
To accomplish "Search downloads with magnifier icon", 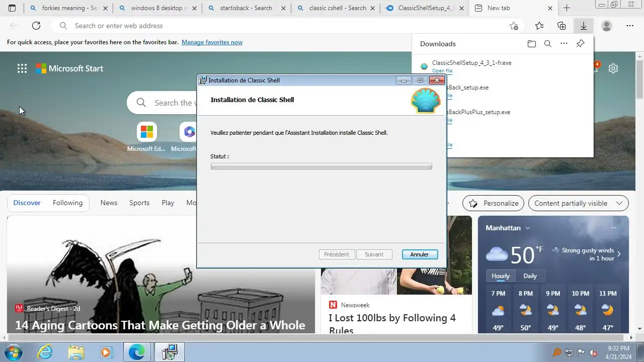I will tap(548, 44).
